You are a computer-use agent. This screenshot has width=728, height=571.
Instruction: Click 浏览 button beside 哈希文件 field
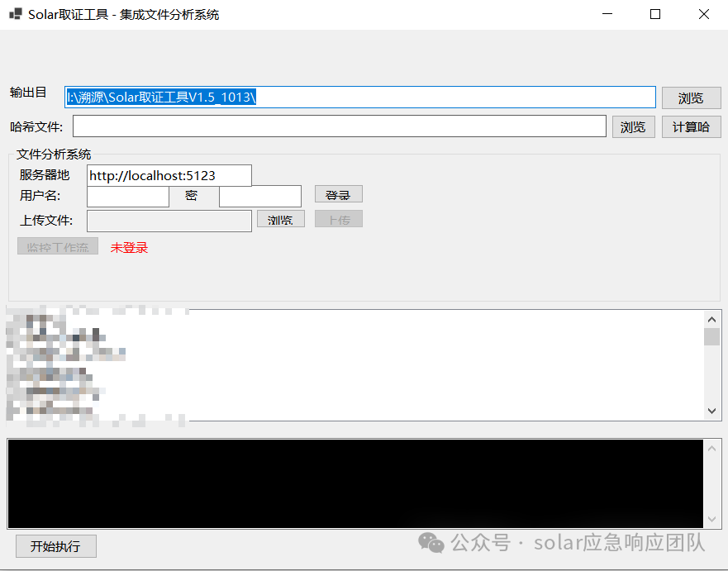pos(633,126)
